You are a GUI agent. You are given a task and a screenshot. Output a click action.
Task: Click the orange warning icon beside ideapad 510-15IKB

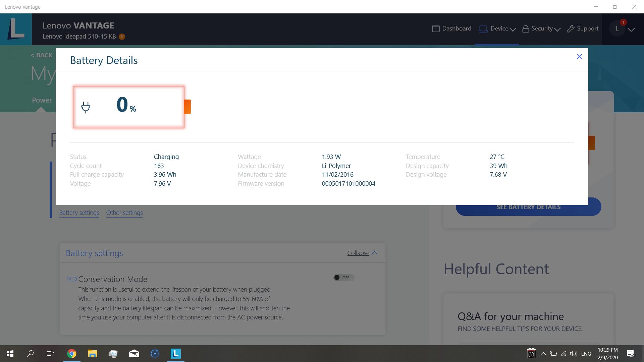pos(122,37)
